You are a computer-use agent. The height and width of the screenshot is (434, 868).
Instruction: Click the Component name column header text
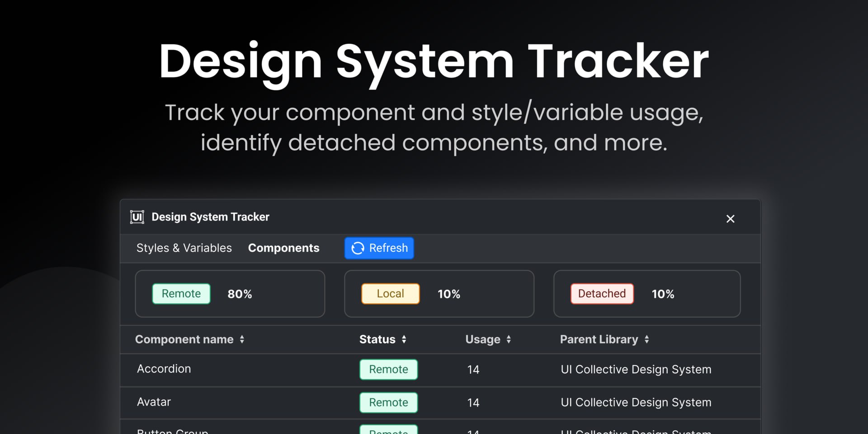coord(184,340)
